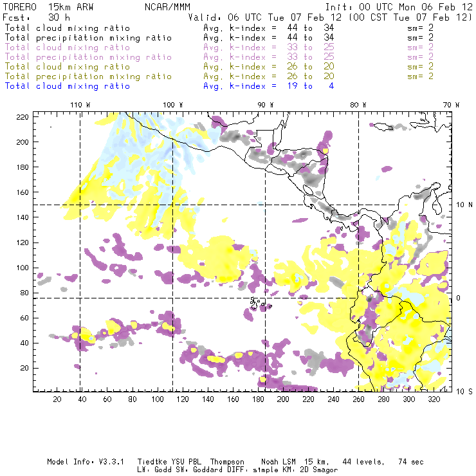Select y-axis tick label "80"
This screenshot has height=476, width=476.
pos(25,293)
